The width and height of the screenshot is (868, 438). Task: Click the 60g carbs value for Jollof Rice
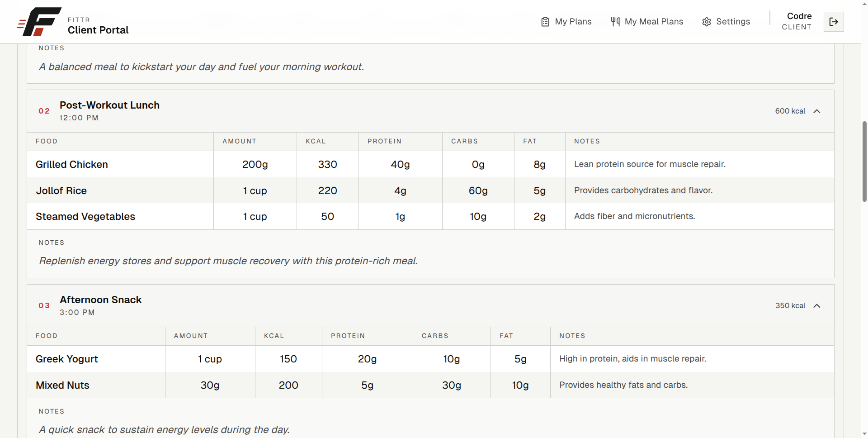click(x=478, y=190)
